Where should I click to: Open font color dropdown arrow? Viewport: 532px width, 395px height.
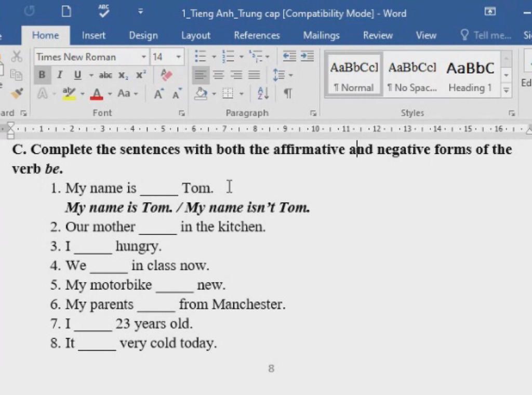(x=110, y=94)
